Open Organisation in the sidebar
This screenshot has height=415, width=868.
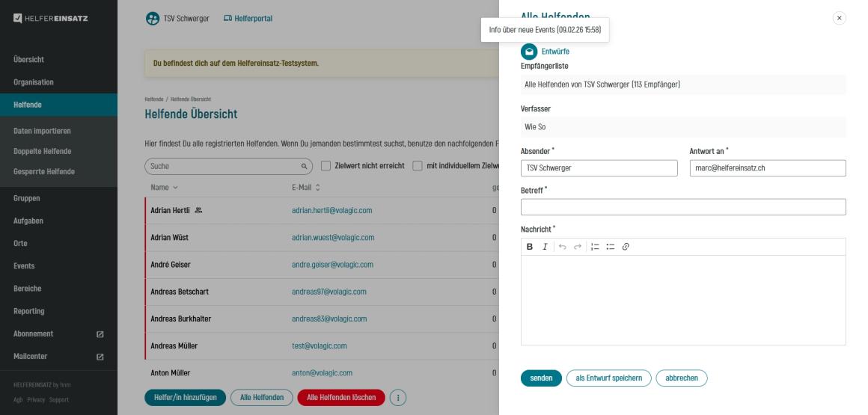pos(58,82)
